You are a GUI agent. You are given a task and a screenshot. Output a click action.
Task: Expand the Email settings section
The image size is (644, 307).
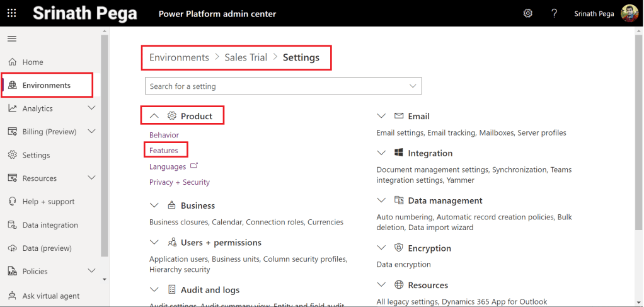click(381, 116)
